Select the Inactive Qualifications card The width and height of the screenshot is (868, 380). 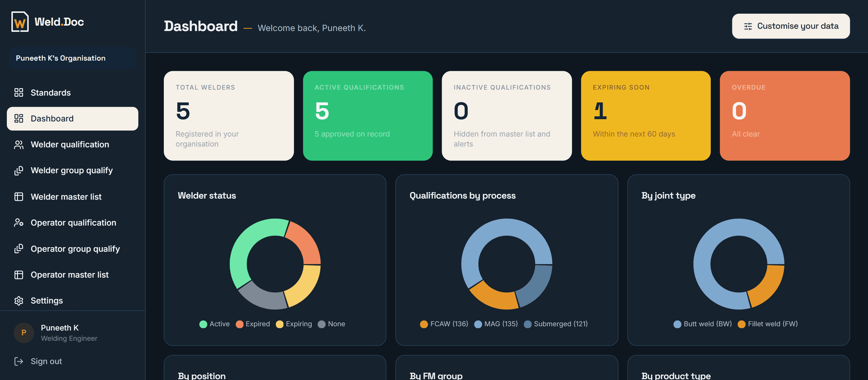[507, 115]
